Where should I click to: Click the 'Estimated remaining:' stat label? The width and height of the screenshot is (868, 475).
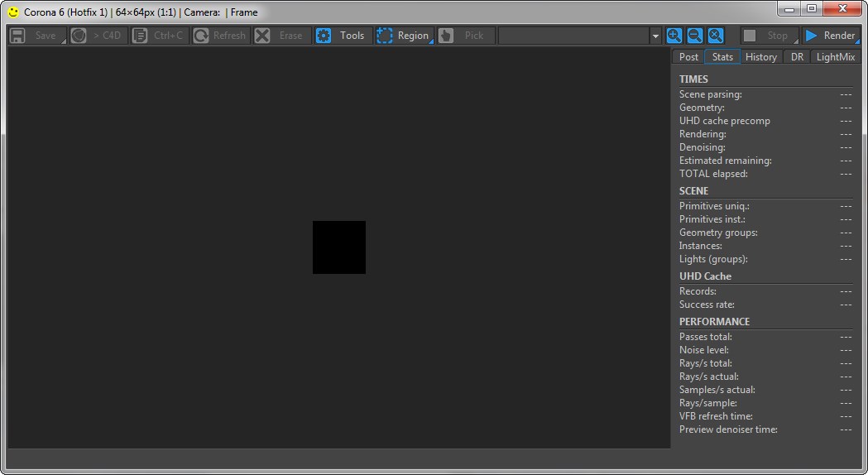726,161
